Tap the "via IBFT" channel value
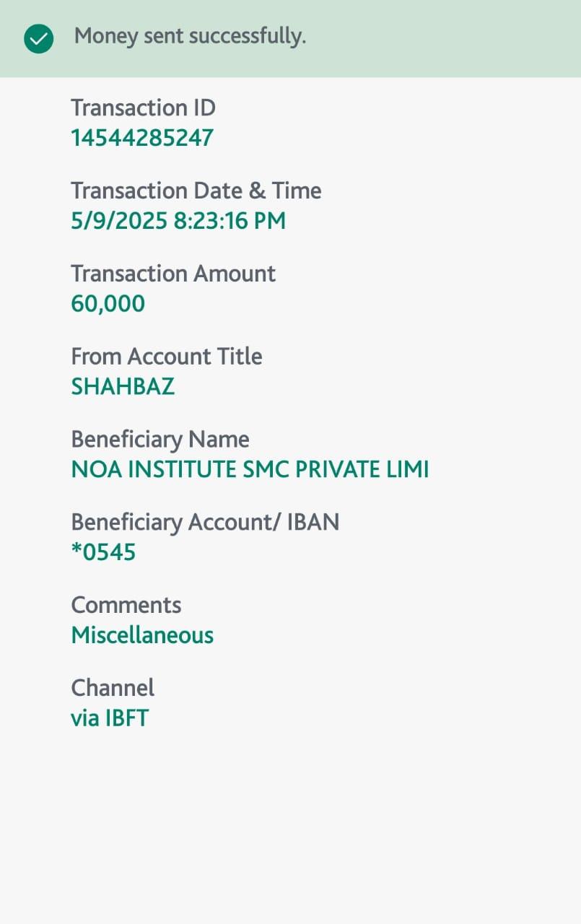Viewport: 581px width, 924px height. (x=110, y=719)
